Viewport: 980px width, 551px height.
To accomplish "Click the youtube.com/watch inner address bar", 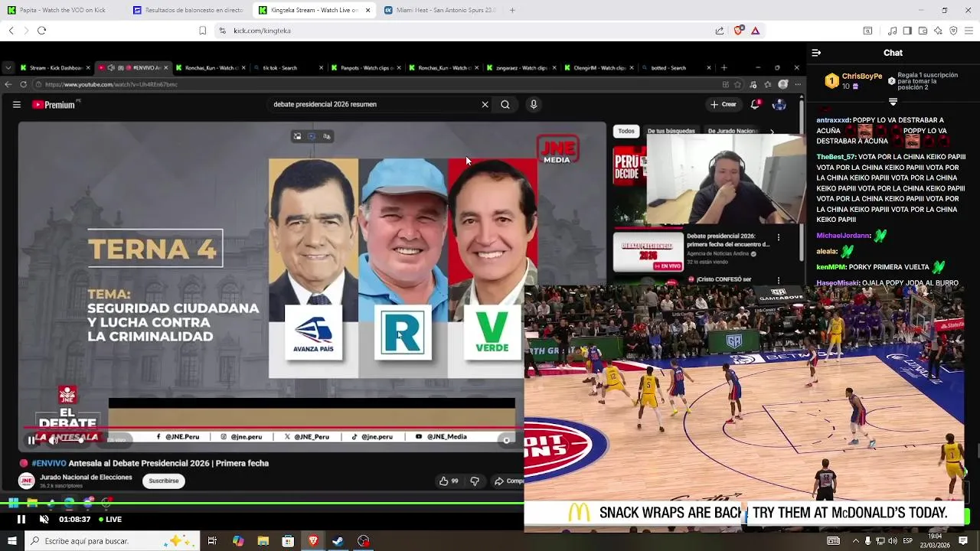I will click(x=375, y=84).
